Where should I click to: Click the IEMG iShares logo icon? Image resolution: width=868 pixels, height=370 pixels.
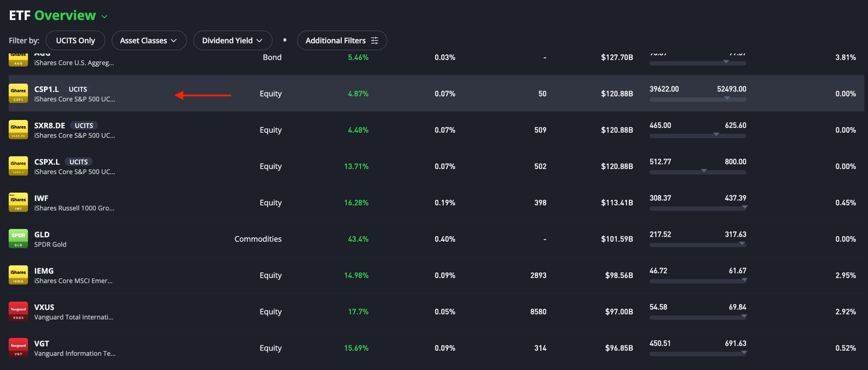coord(18,275)
